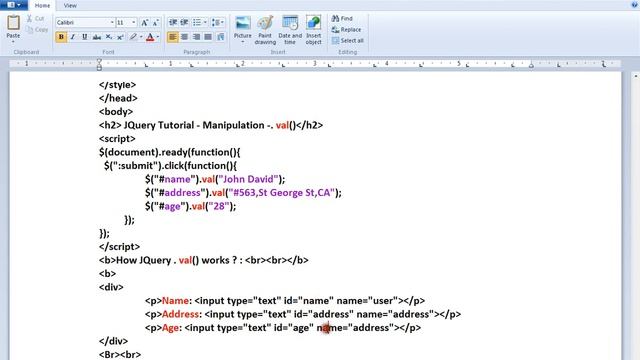Switch to the Home tab
The width and height of the screenshot is (640, 360).
point(42,6)
